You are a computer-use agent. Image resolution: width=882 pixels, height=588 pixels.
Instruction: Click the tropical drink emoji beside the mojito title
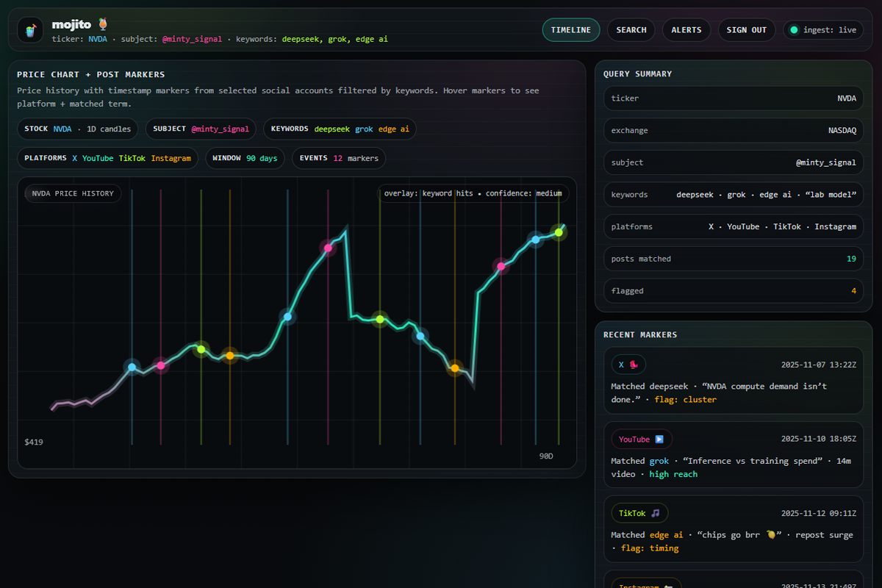point(102,23)
